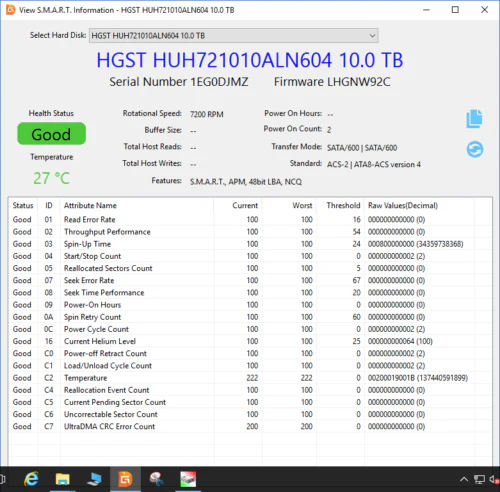The width and height of the screenshot is (500, 492).
Task: Click the SATA/600 transfer mode value
Action: [x=362, y=148]
